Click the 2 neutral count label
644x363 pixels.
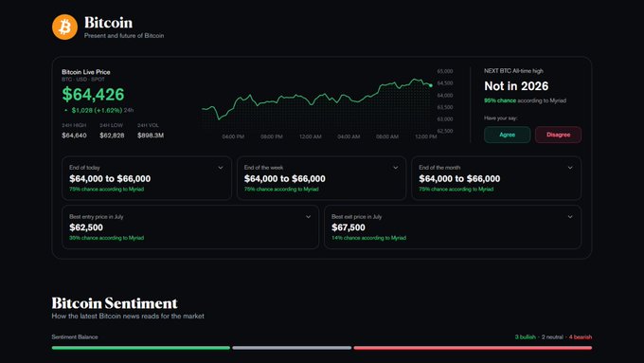pos(552,337)
